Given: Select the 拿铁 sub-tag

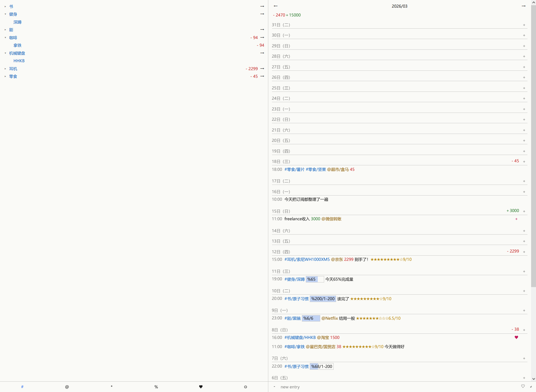Looking at the screenshot, I should tap(17, 45).
